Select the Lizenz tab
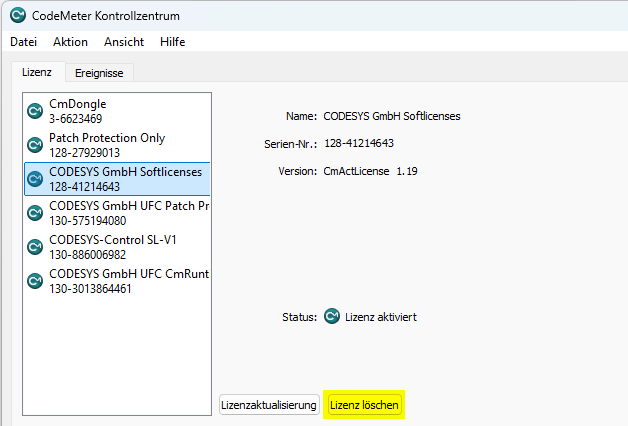Viewport: 628px width, 426px height. click(37, 72)
